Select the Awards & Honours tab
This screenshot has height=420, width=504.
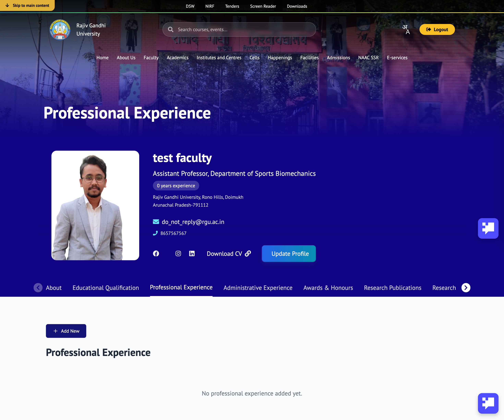point(328,288)
